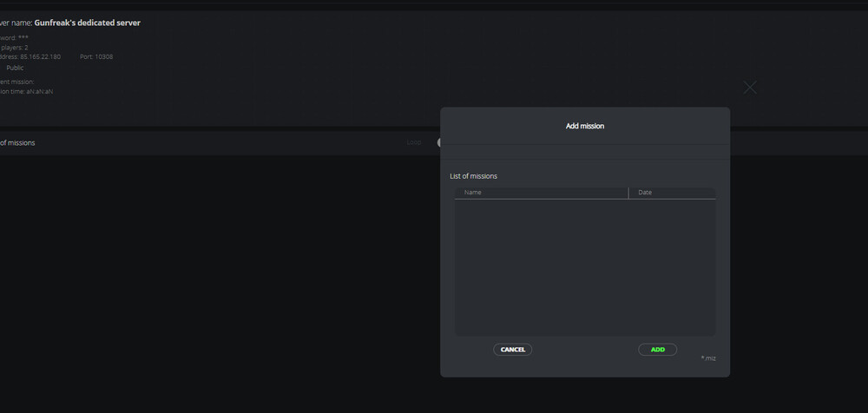
Task: Confirm with the green ADD button
Action: click(658, 350)
